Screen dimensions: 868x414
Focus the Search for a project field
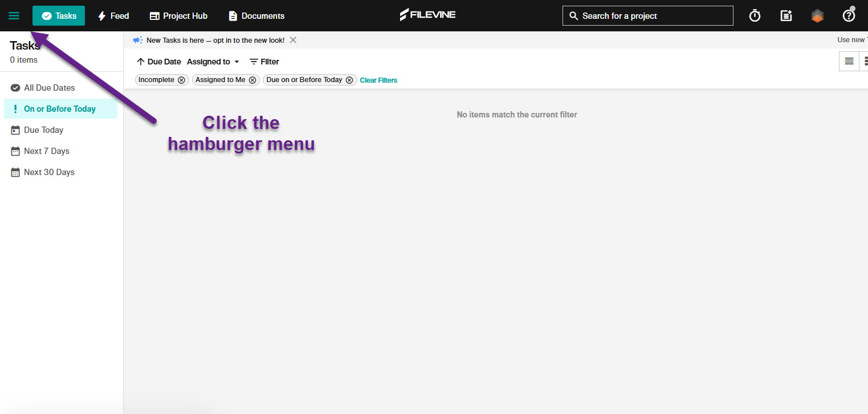point(647,16)
